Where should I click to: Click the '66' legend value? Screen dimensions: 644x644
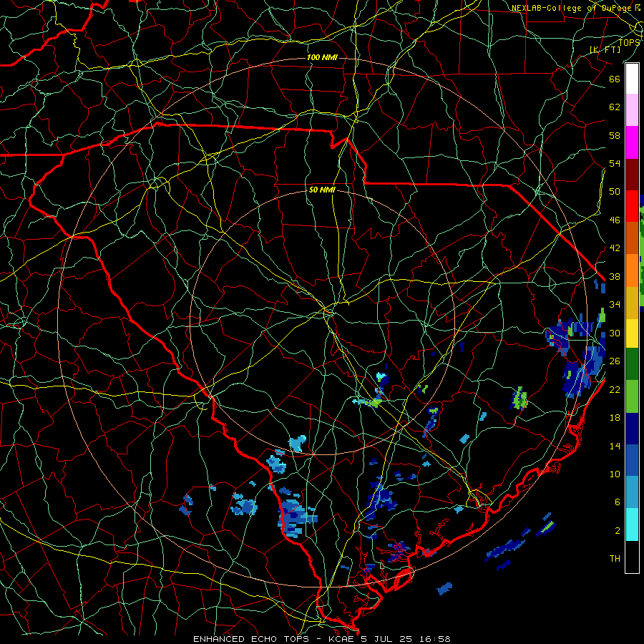click(x=615, y=79)
